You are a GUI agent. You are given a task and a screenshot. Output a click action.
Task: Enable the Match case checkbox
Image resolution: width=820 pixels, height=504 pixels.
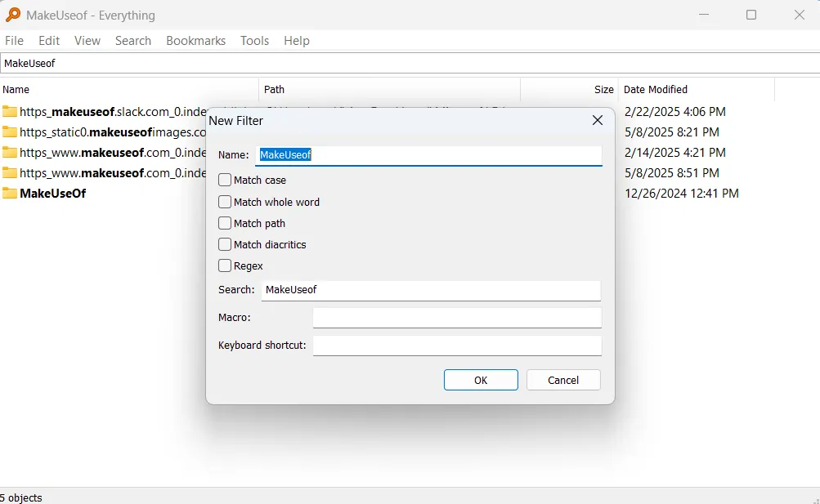225,180
